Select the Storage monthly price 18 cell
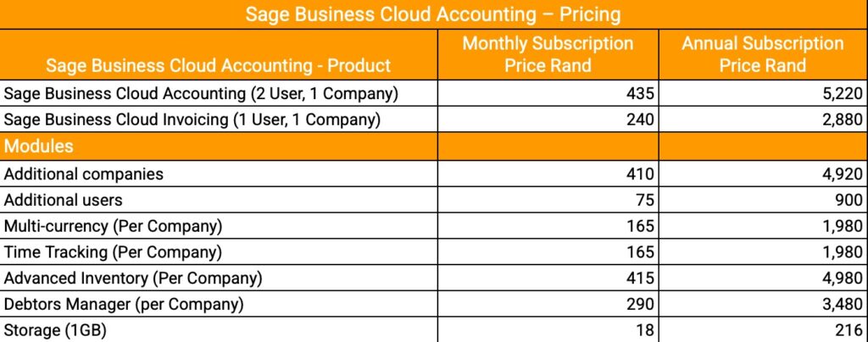Viewport: 868px width, 342px height. pos(645,331)
